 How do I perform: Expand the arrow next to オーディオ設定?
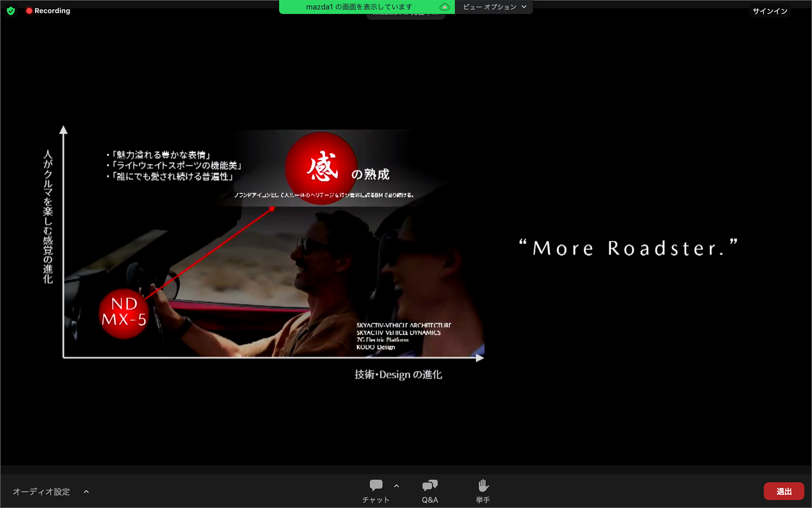coord(86,491)
